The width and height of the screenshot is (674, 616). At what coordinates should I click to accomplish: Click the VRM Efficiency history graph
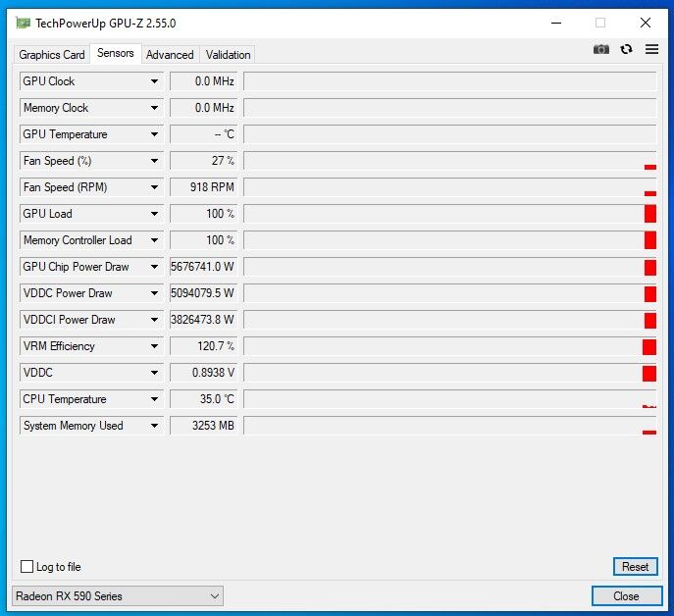pyautogui.click(x=450, y=346)
